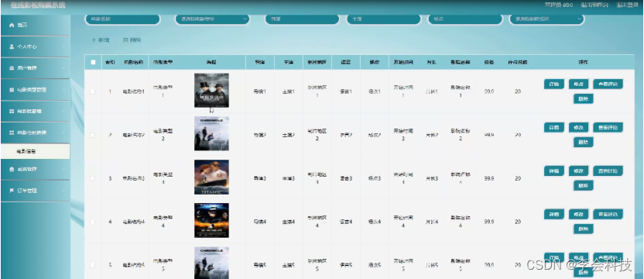Click the 导演3 cell
Screen dimensions: 644x279
(x=260, y=178)
